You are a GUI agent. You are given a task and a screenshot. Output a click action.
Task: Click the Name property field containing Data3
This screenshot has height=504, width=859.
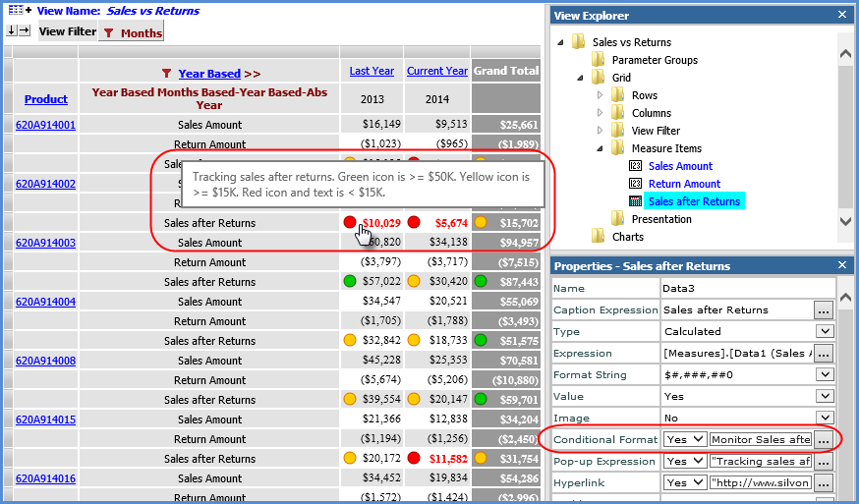(x=747, y=288)
